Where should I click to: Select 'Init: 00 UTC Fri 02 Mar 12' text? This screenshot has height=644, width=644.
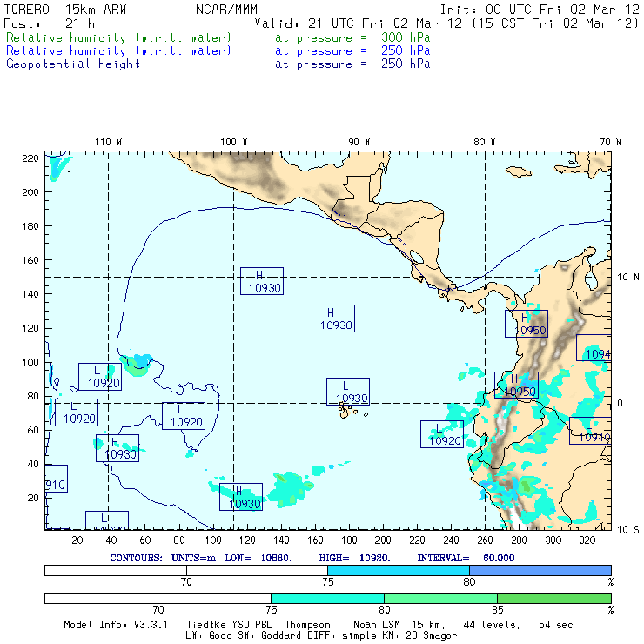pos(540,10)
